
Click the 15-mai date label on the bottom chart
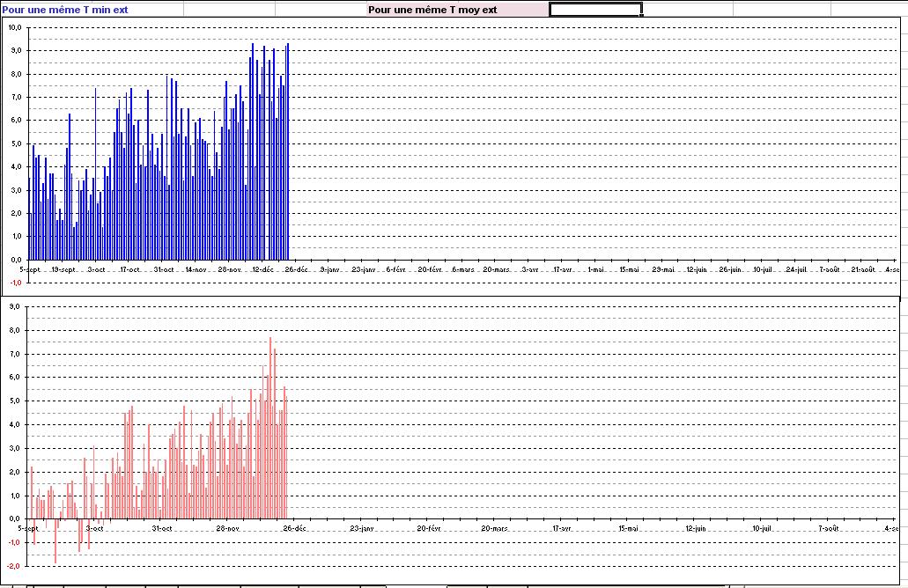628,528
